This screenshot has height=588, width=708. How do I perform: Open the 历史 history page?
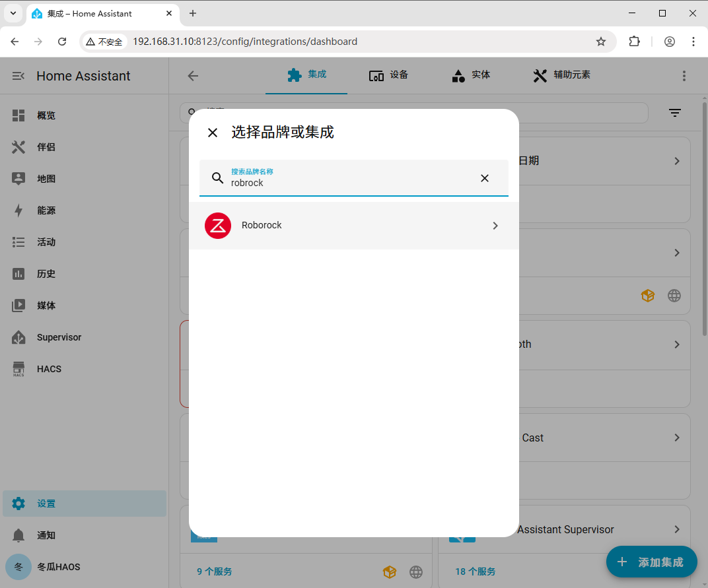(x=85, y=274)
